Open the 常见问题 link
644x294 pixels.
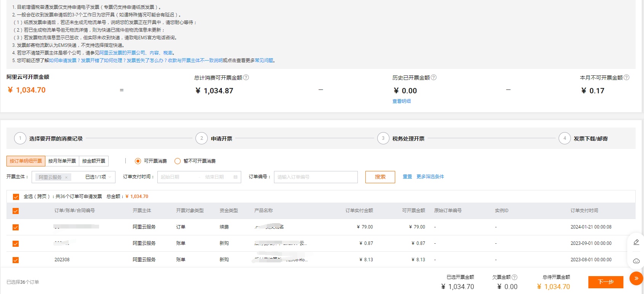(264, 61)
